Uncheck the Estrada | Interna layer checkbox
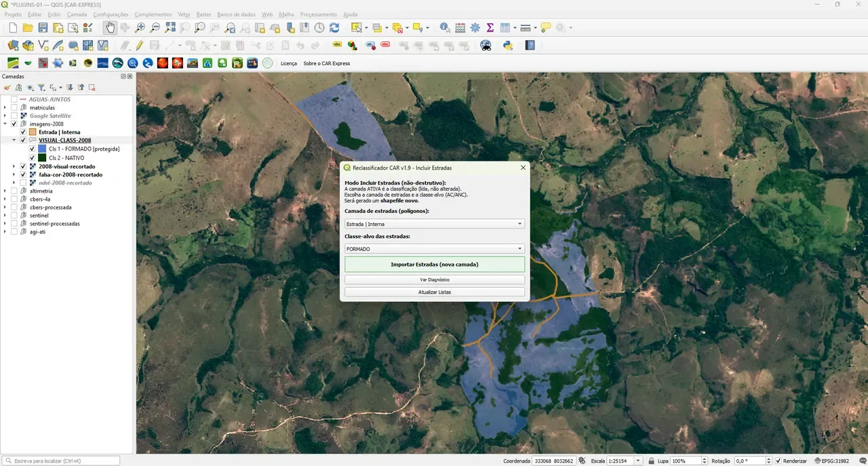Screen dimensions: 868x466 click(23, 132)
